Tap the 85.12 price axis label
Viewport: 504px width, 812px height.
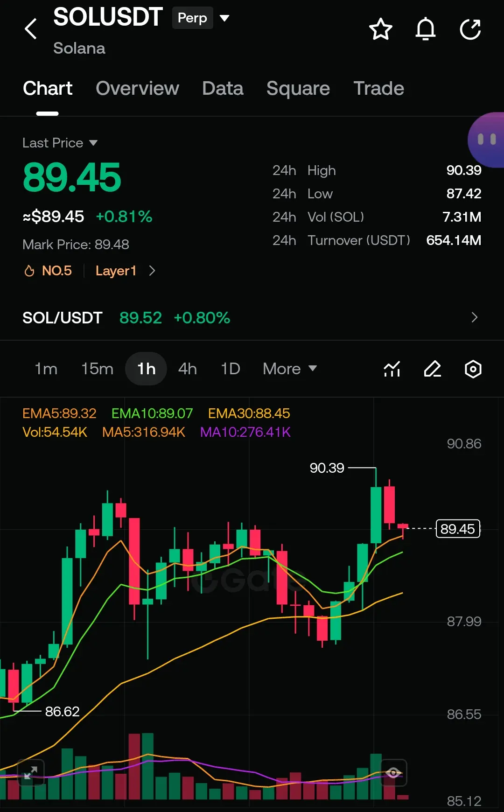[464, 801]
